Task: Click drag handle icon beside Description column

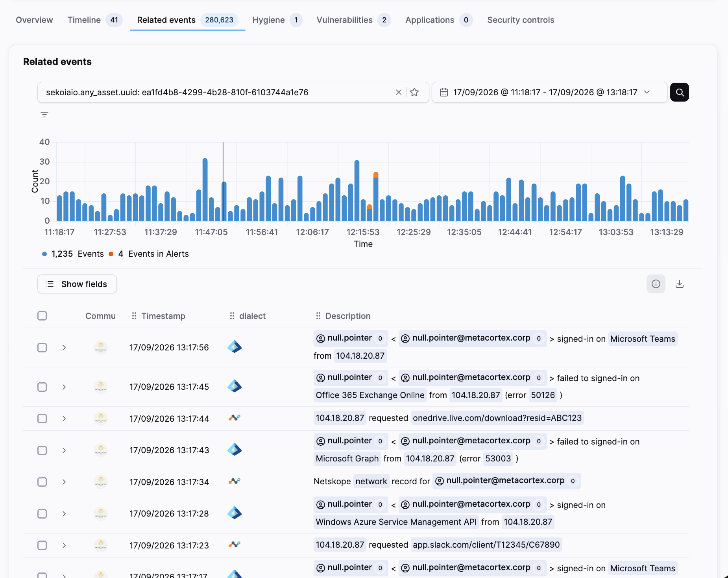Action: (x=318, y=316)
